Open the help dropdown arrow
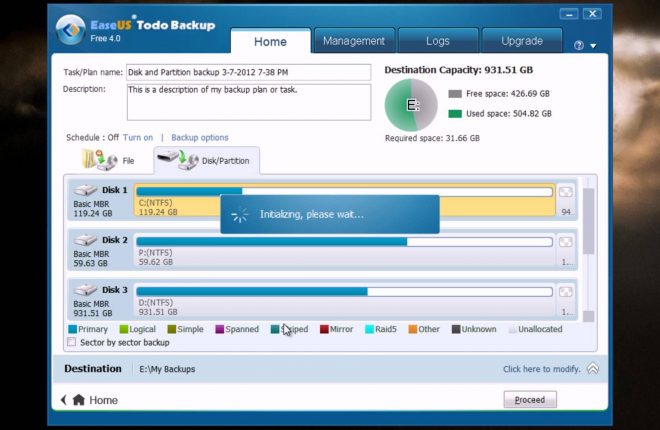Screen dimensions: 660x430 coord(593,45)
